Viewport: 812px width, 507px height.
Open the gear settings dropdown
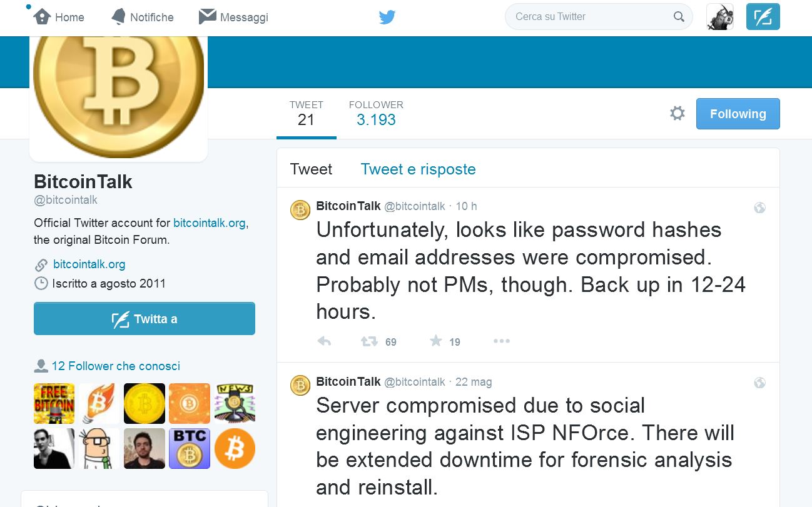(x=677, y=114)
